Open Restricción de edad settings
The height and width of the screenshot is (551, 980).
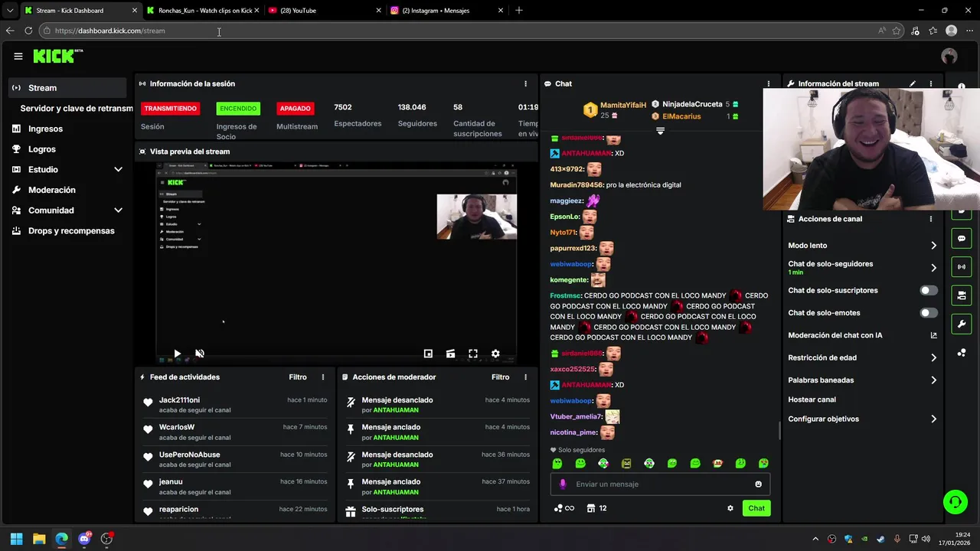(862, 357)
